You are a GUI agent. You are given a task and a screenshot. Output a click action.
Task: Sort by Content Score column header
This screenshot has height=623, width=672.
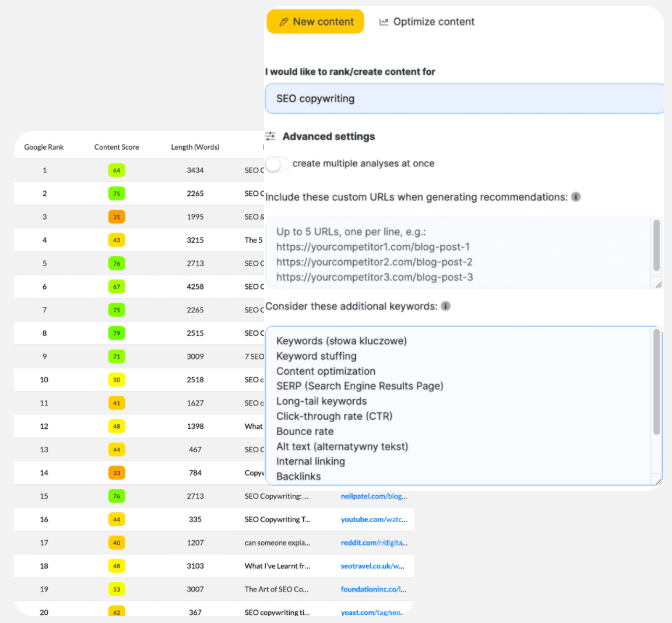tap(117, 147)
